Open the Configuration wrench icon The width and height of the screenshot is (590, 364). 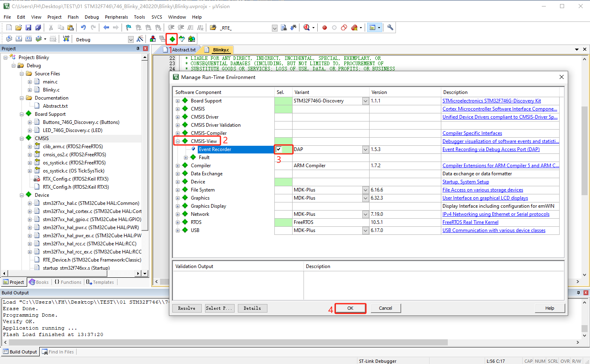pos(390,28)
